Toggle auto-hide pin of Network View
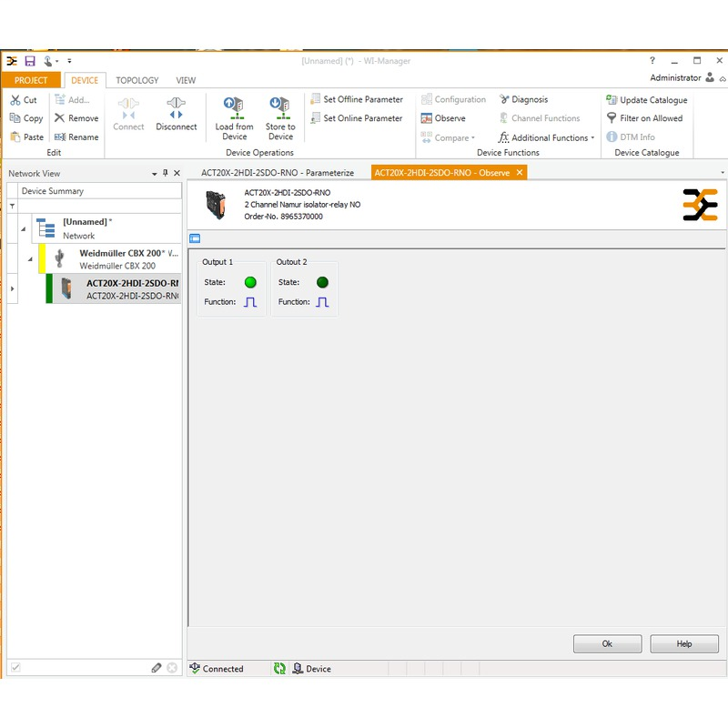The image size is (728, 728). click(166, 173)
